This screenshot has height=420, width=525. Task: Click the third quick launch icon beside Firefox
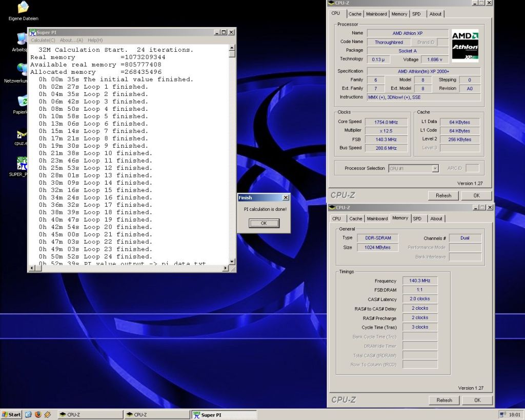pyautogui.click(x=48, y=415)
